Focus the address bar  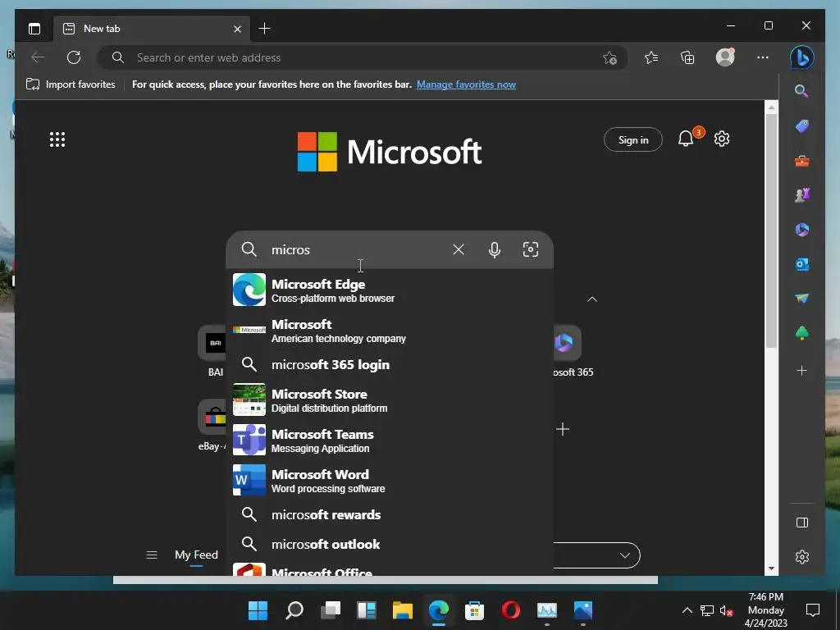click(x=362, y=58)
